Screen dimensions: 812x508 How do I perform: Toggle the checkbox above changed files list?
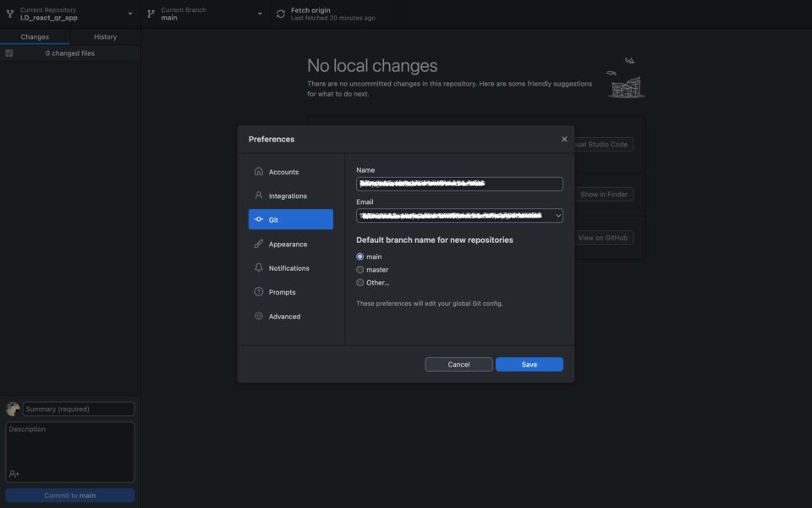tap(8, 52)
